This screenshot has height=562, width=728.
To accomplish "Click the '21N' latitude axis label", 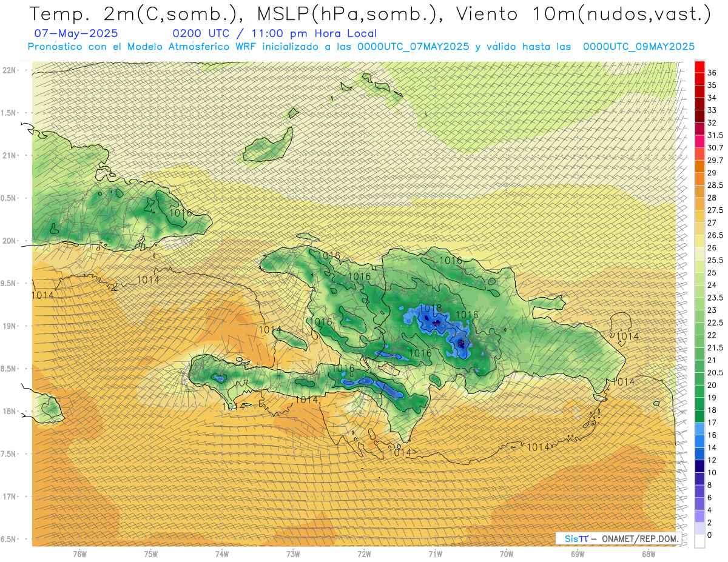I will [10, 155].
